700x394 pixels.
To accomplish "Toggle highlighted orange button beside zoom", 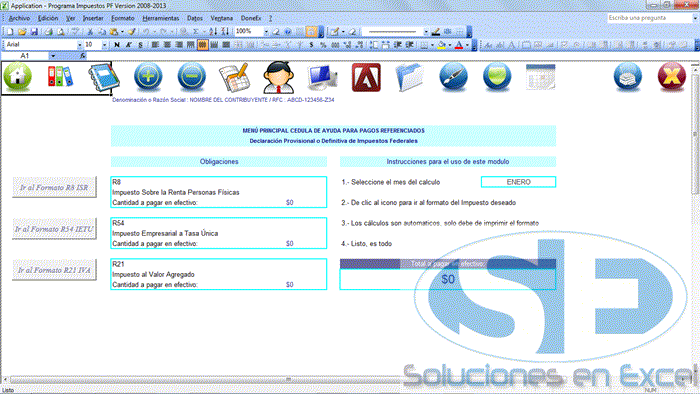I will click(x=312, y=32).
